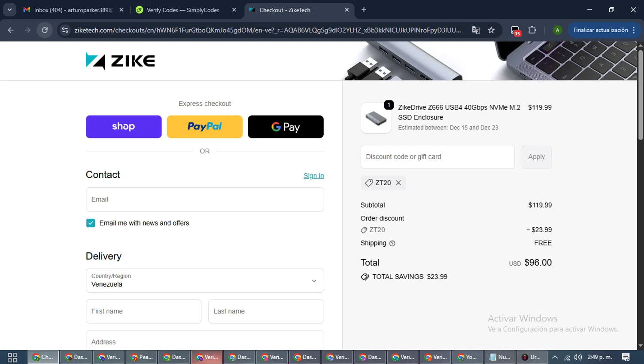Open the extension with 15 badge
The width and height of the screenshot is (644, 364).
[516, 30]
